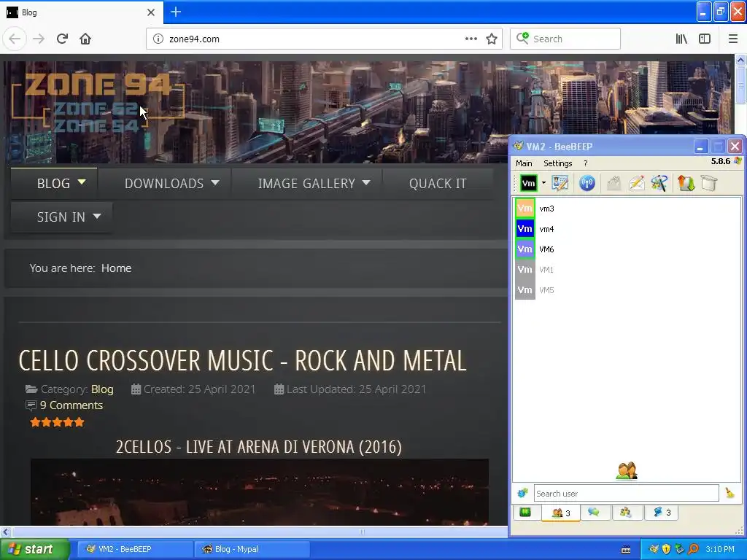Click the Zone 94 logo in banner
Screen dimensions: 747x560
(x=97, y=102)
